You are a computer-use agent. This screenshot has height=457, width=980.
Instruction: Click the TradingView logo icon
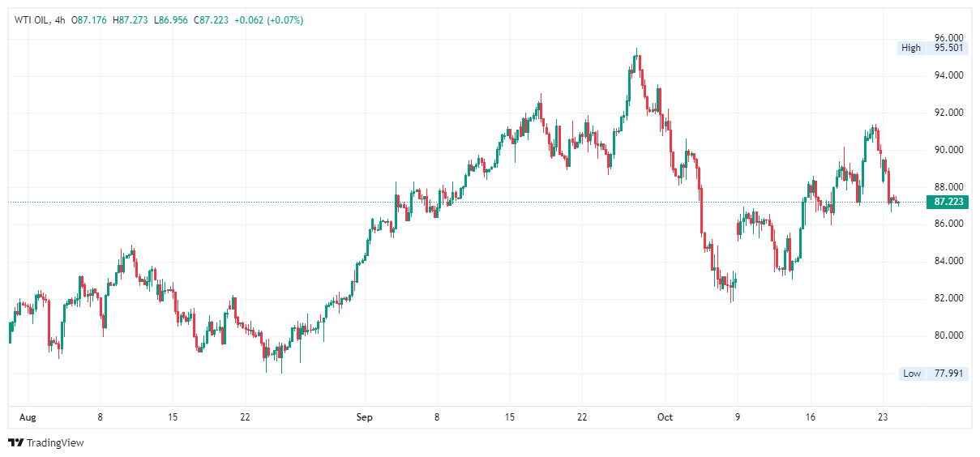(15, 442)
